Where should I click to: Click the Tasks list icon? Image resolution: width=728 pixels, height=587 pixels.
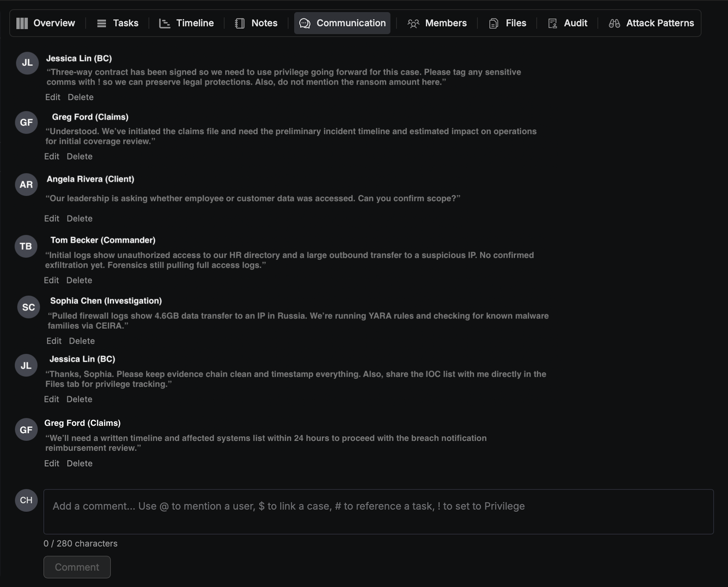pyautogui.click(x=102, y=23)
